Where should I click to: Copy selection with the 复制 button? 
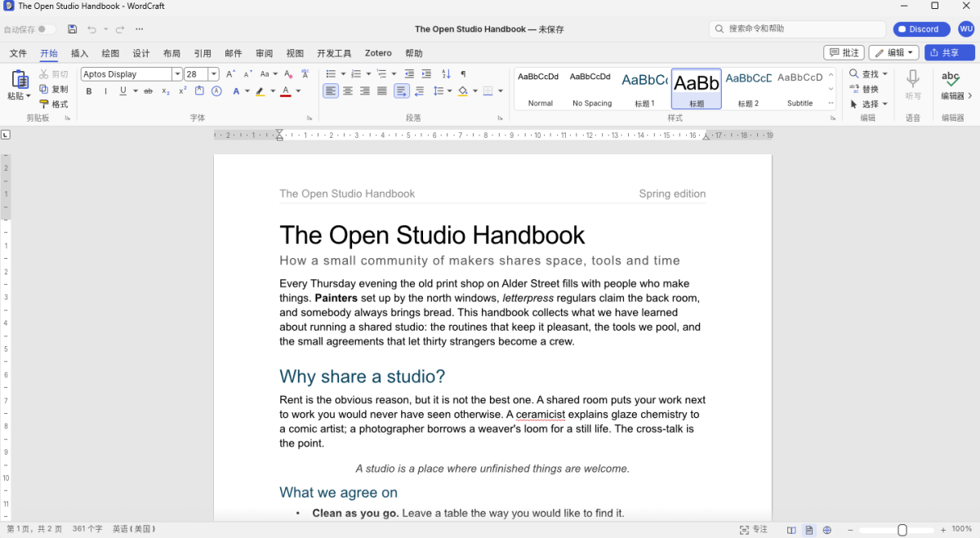[54, 89]
